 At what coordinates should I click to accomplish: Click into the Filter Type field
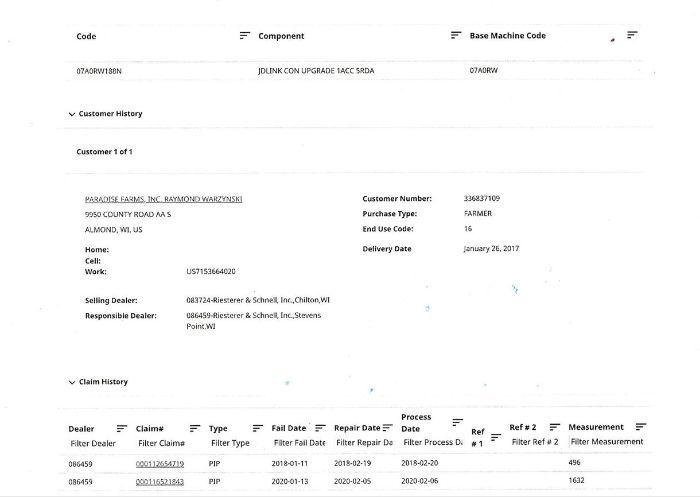tap(230, 443)
